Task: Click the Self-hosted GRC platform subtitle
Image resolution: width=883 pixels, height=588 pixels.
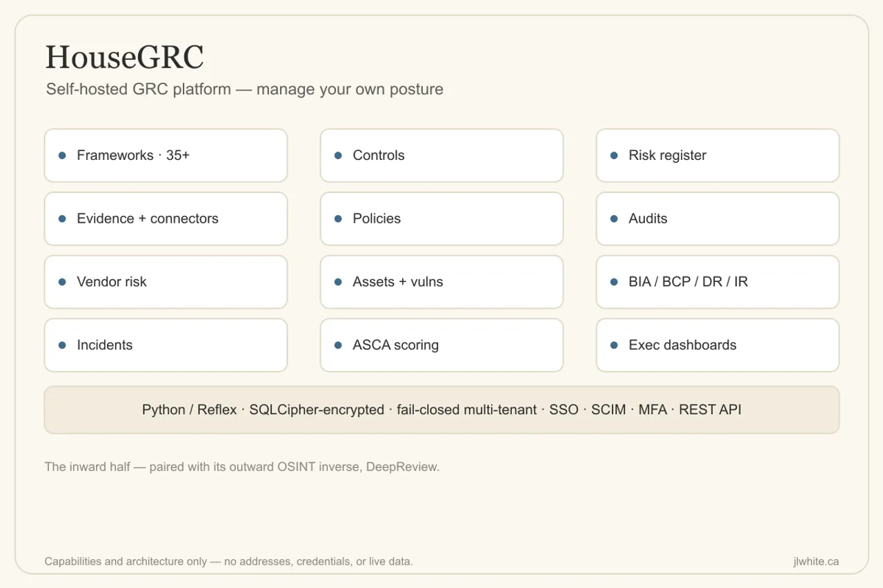Action: tap(245, 90)
